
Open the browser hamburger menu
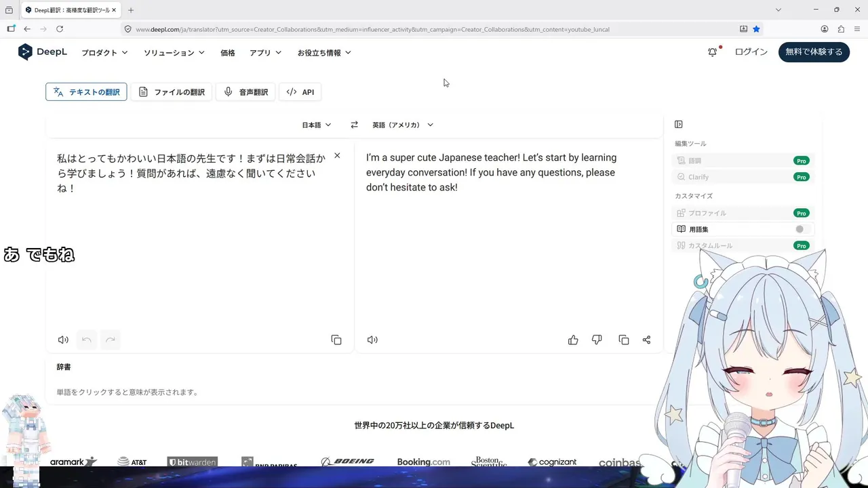pyautogui.click(x=857, y=29)
